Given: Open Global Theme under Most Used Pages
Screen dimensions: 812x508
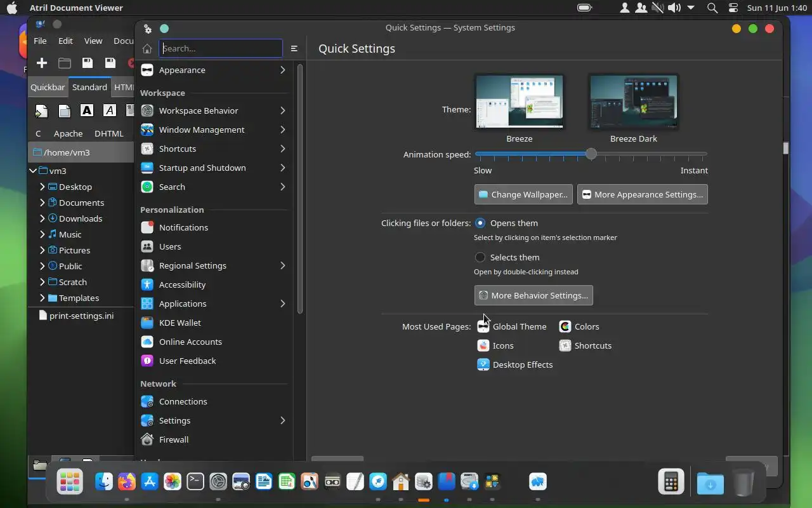Looking at the screenshot, I should pyautogui.click(x=512, y=326).
